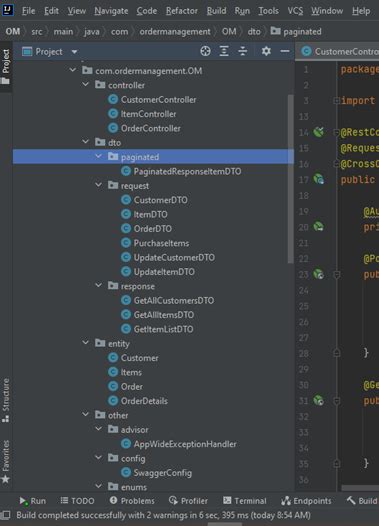Open the Profiler tool window

point(188,501)
